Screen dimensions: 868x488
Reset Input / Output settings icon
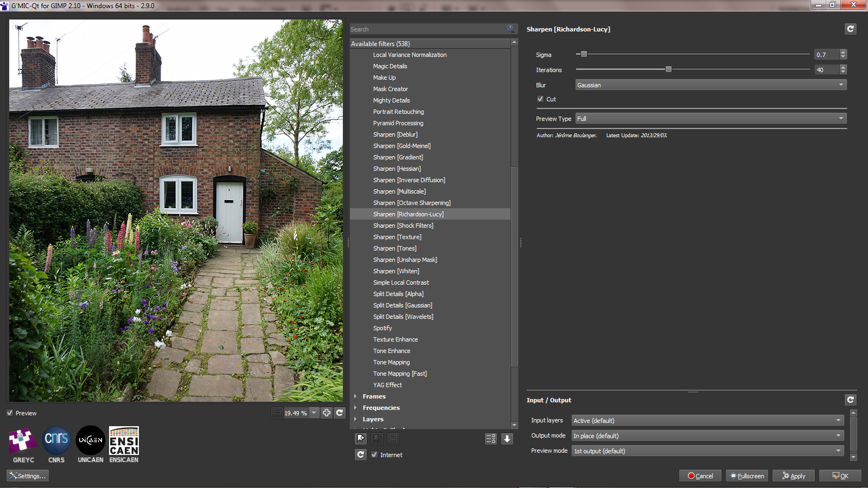tap(850, 400)
